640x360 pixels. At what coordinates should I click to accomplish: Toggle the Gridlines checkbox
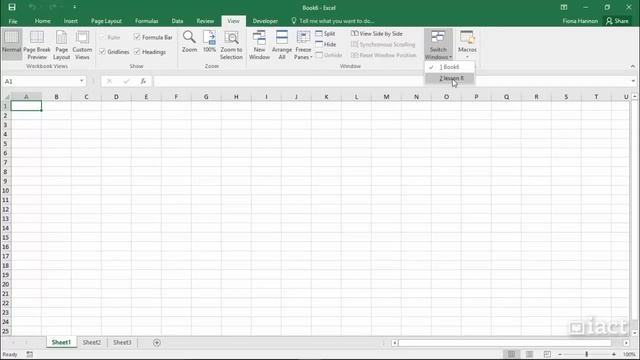102,52
